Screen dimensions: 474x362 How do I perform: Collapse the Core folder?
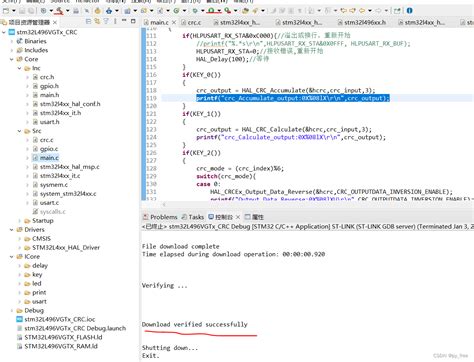click(12, 59)
